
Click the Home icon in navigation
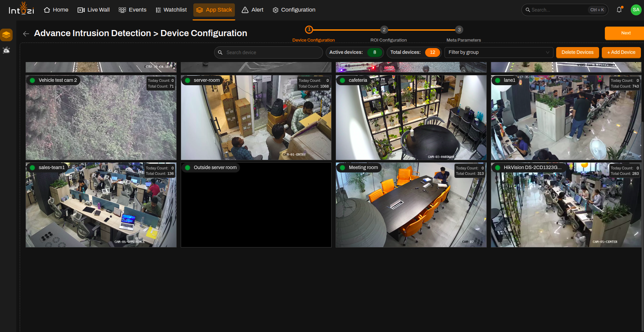coord(47,10)
